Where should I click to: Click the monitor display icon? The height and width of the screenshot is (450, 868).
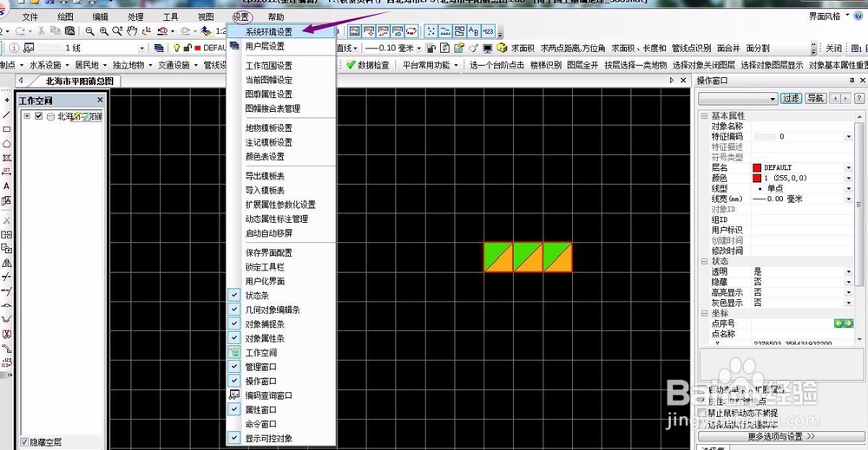click(487, 48)
